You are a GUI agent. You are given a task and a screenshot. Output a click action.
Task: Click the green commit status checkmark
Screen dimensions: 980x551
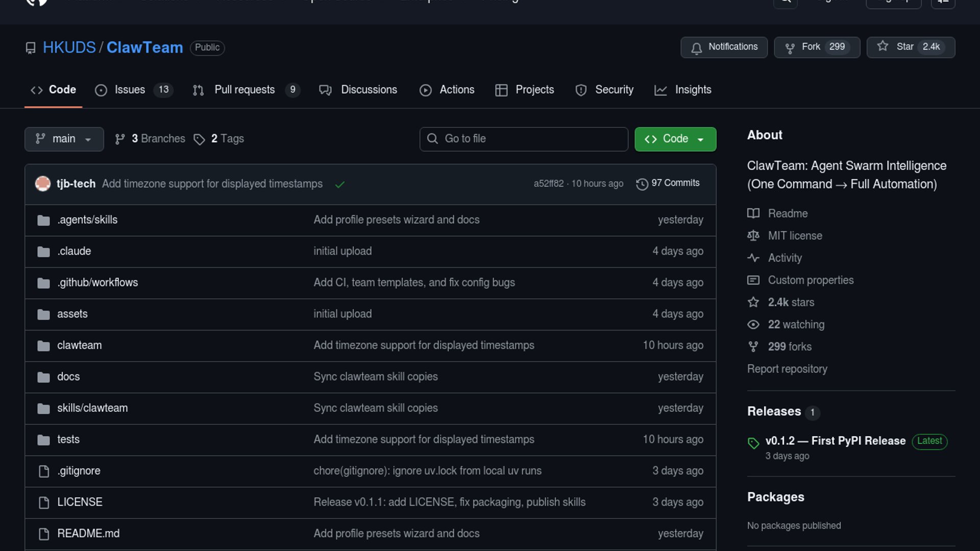tap(340, 185)
